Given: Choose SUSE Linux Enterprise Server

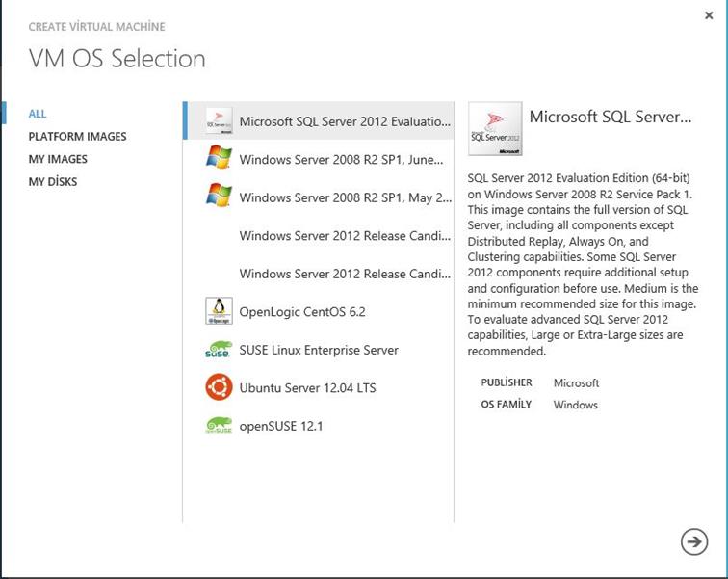Looking at the screenshot, I should (320, 350).
